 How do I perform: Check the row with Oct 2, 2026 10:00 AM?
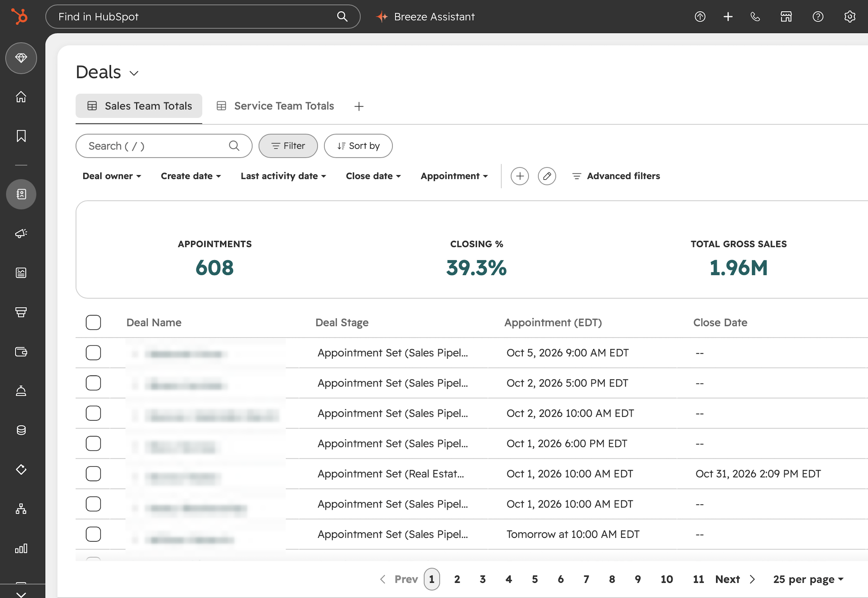[x=93, y=413]
